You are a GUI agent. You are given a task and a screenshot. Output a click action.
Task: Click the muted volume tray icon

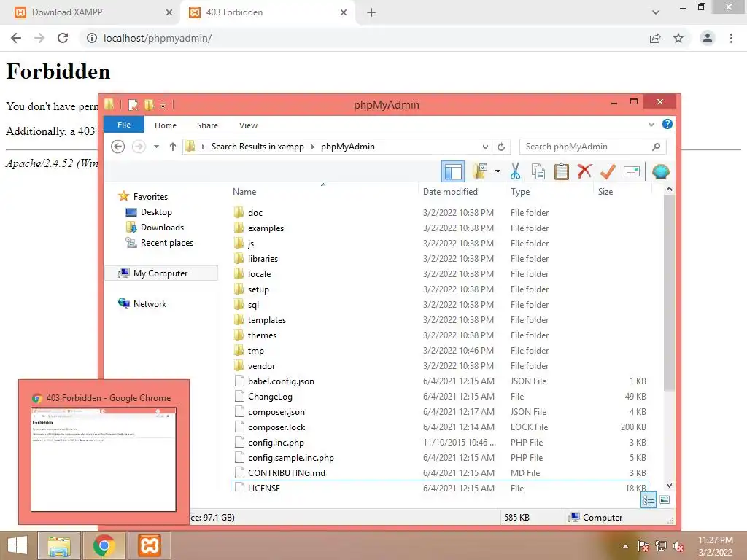tap(678, 546)
